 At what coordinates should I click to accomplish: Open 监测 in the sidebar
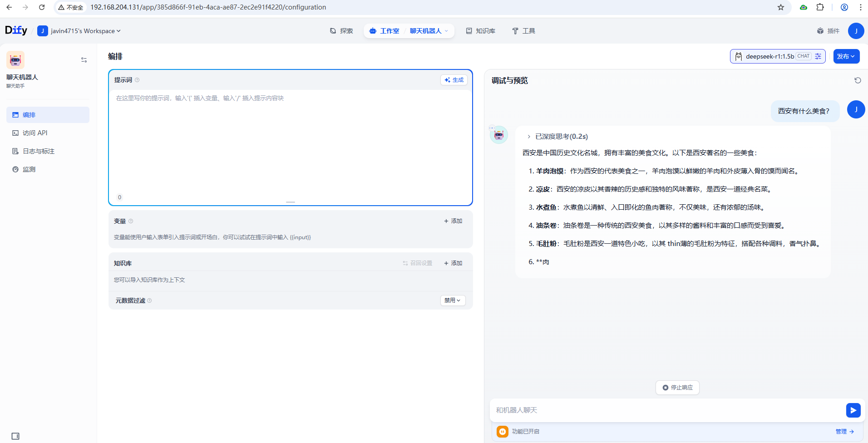click(48, 169)
